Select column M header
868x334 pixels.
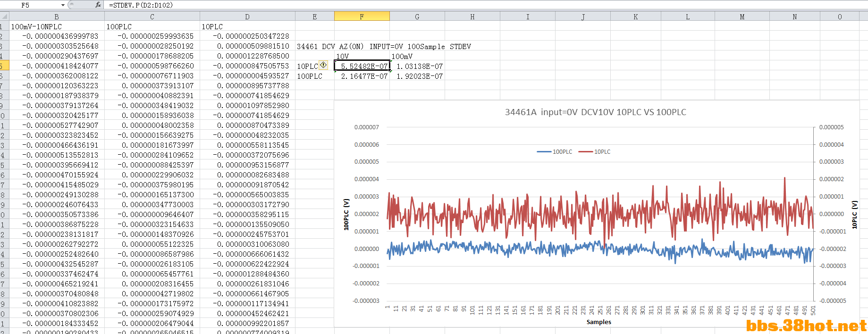[x=742, y=17]
